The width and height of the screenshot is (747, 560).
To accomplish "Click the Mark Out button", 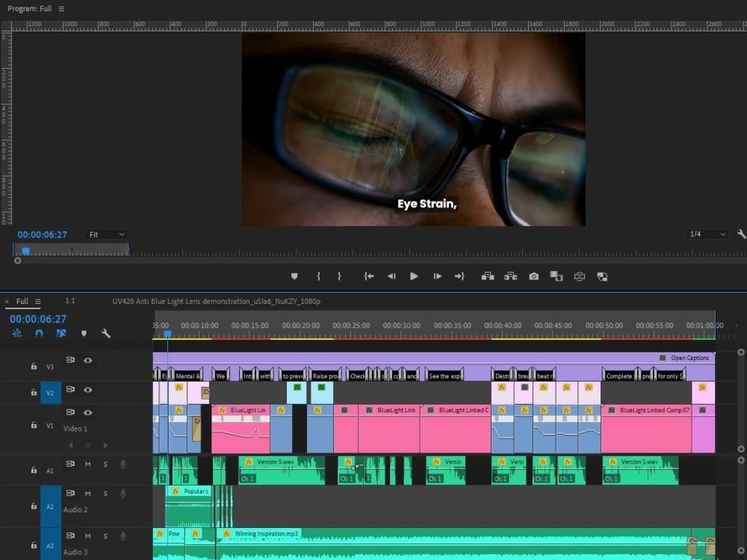I will point(339,276).
